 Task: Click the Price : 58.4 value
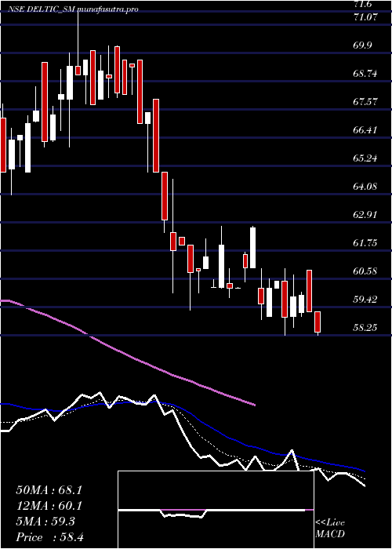49,537
